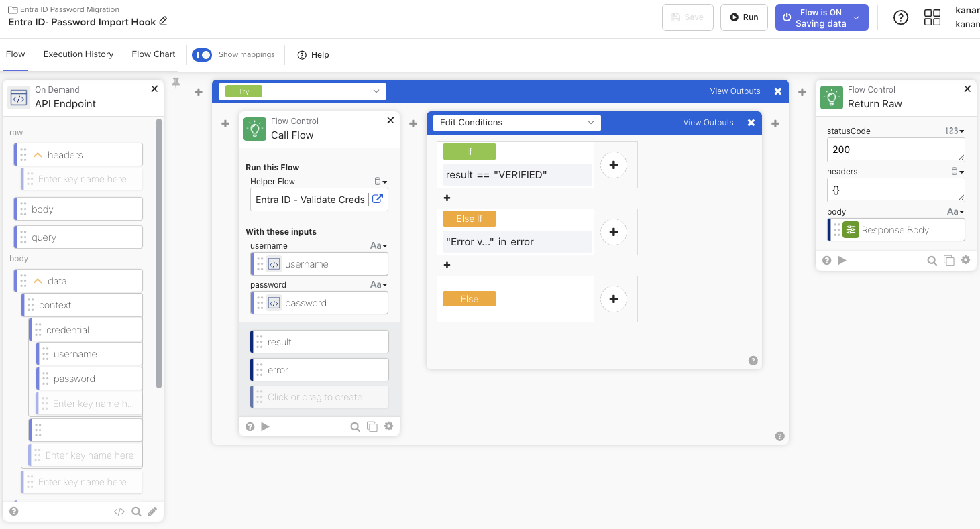980x529 pixels.
Task: Switch to the Flow Chart tab
Action: pos(154,54)
